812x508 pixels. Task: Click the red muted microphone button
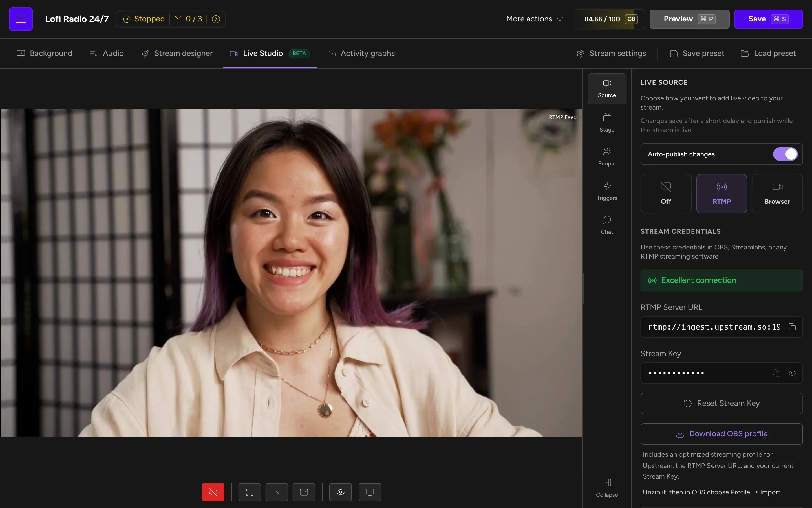[213, 492]
